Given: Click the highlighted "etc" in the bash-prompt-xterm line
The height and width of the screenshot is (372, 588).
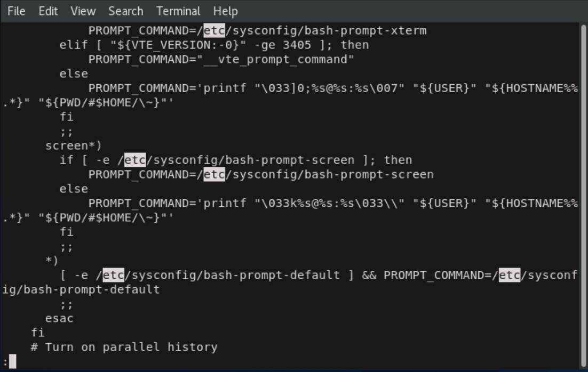Looking at the screenshot, I should tap(214, 30).
